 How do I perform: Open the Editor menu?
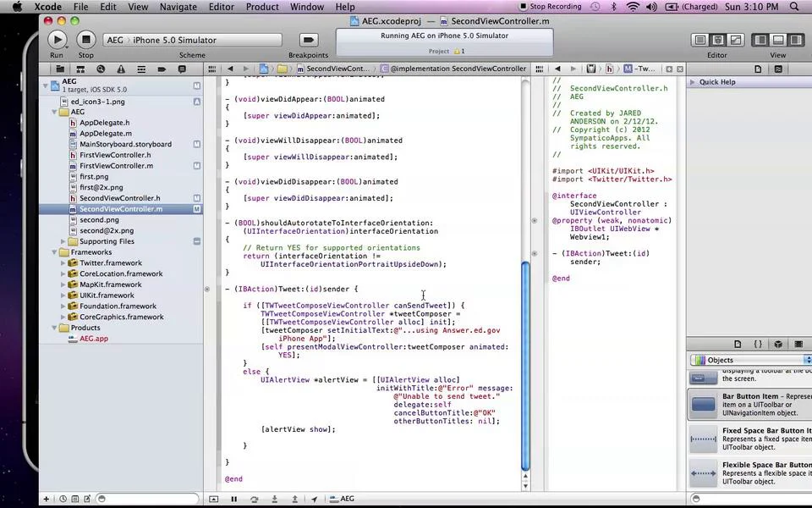point(222,7)
